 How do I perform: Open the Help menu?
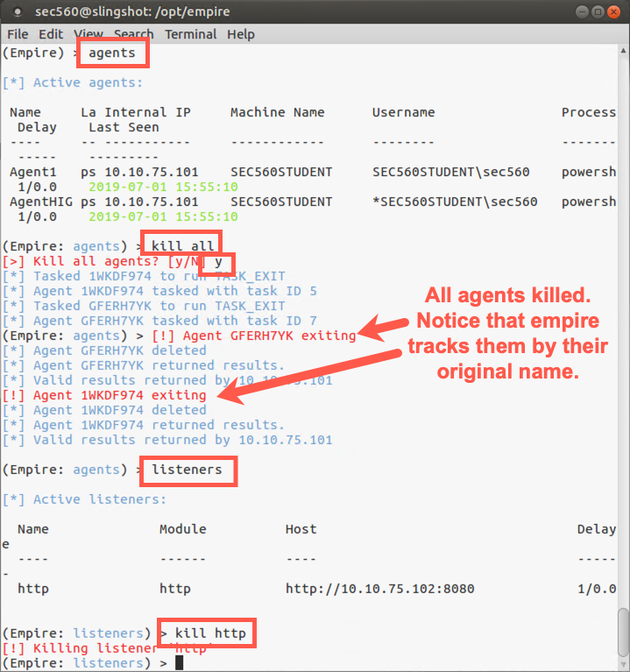coord(240,34)
